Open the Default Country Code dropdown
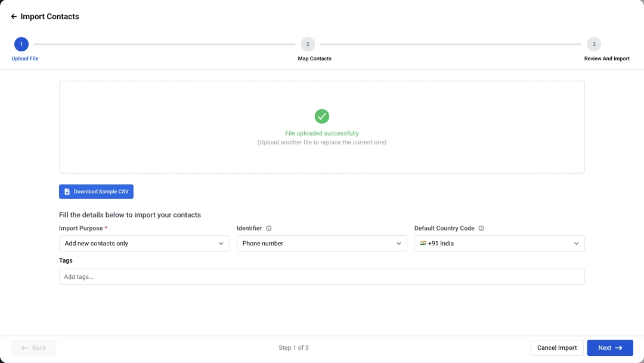The image size is (644, 363). [500, 244]
